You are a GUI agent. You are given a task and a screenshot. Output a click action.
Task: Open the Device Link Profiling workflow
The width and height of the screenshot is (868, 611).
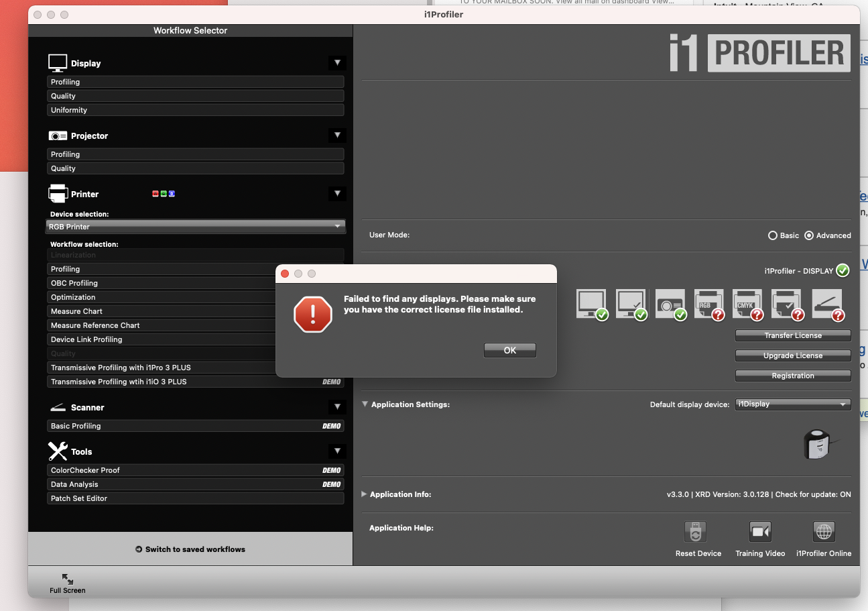(162, 339)
